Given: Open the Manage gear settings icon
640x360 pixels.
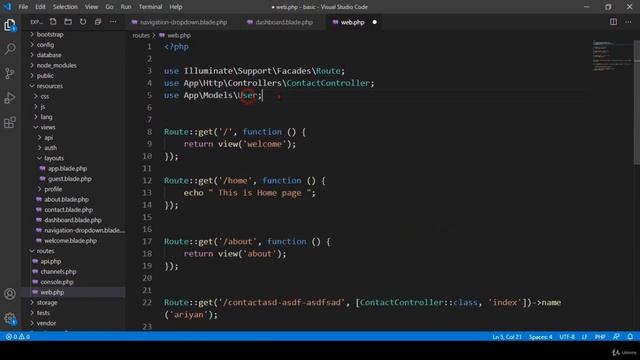Looking at the screenshot, I should click(x=10, y=318).
